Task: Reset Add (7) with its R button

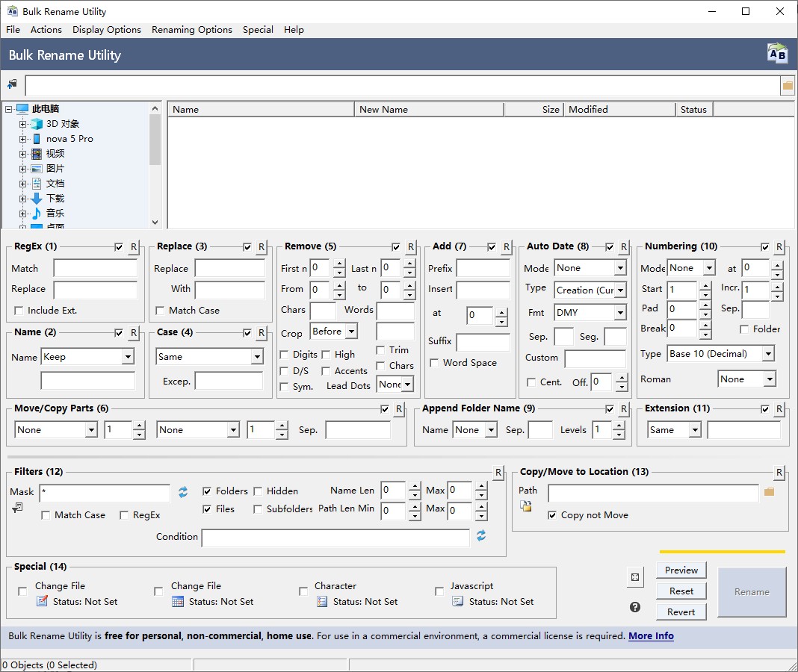Action: 506,247
